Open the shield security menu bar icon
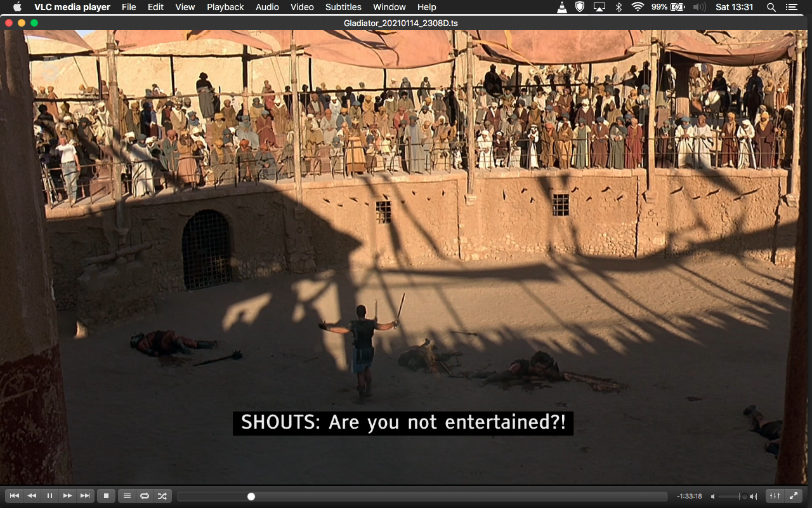Image resolution: width=812 pixels, height=508 pixels. click(580, 7)
